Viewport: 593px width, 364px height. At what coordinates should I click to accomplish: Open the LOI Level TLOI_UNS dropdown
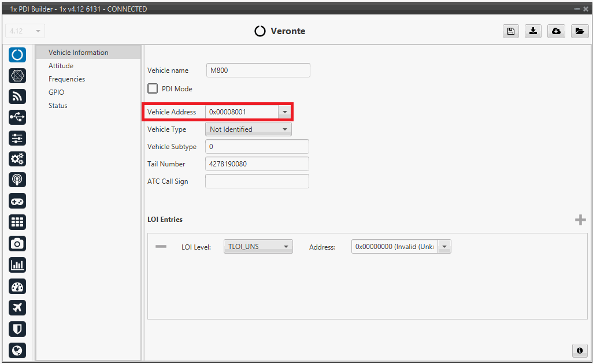[x=286, y=247]
